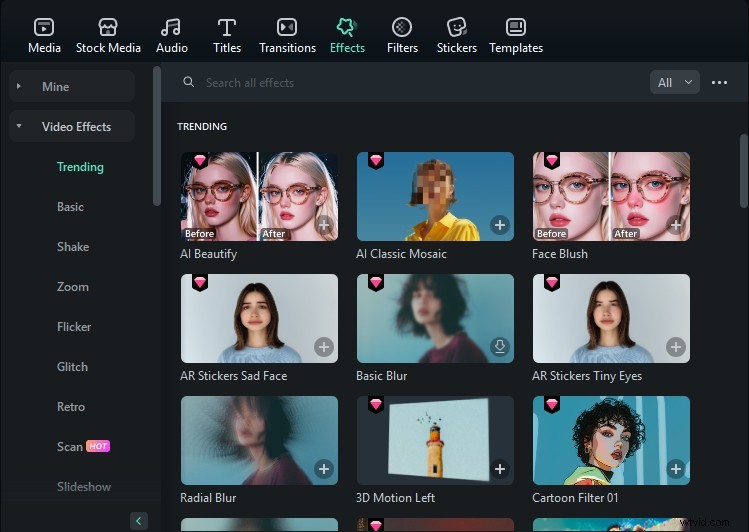The width and height of the screenshot is (749, 532).
Task: Select the Glitch effects category
Action: point(72,367)
